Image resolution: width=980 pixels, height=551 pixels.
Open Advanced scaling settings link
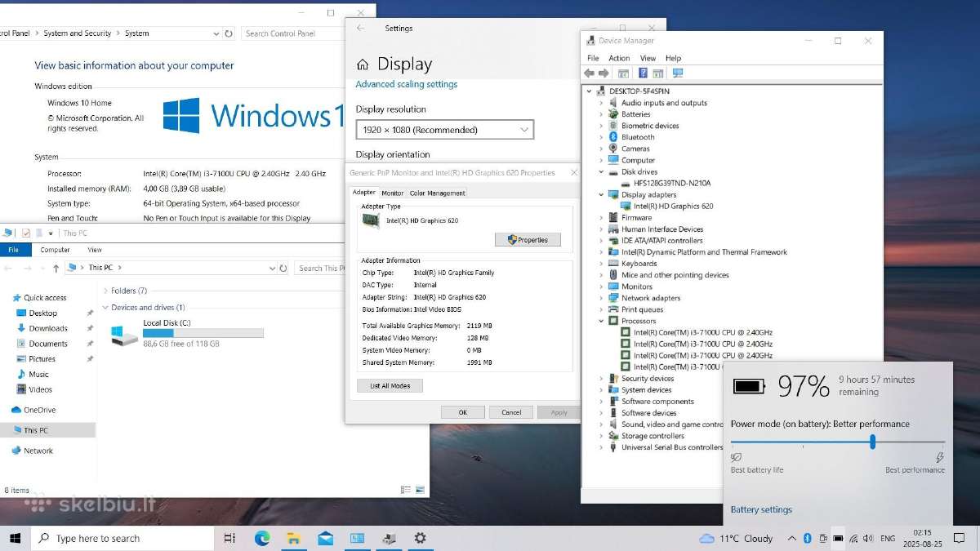click(x=407, y=84)
